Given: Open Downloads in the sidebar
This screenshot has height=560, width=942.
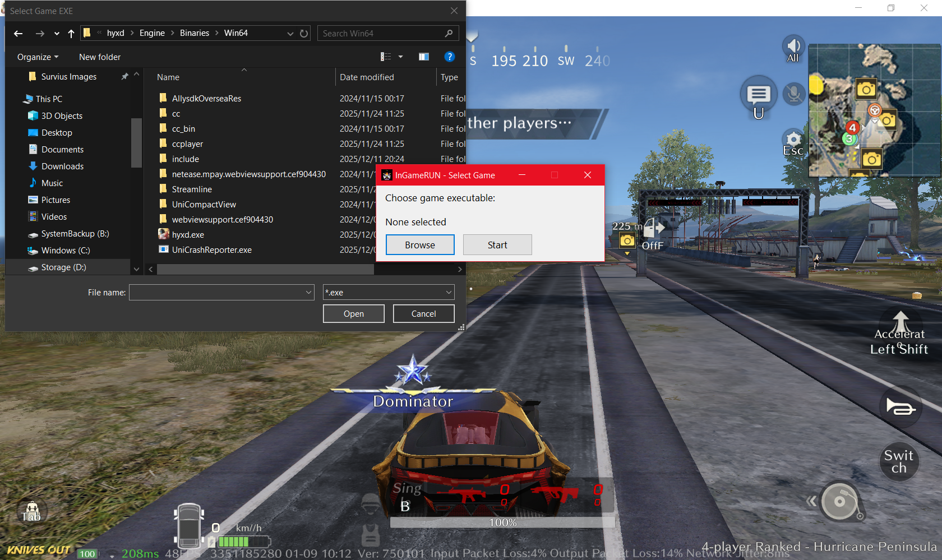Looking at the screenshot, I should point(62,166).
